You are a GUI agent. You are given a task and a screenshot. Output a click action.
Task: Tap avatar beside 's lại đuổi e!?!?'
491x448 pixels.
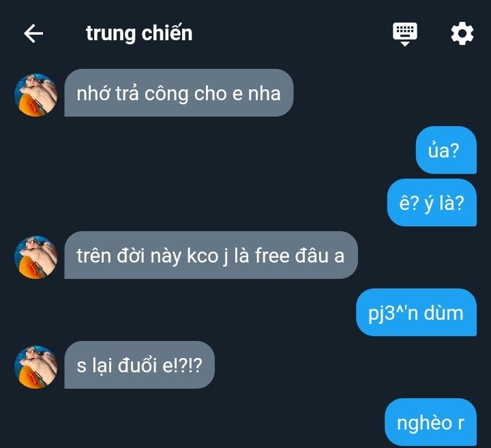click(36, 367)
